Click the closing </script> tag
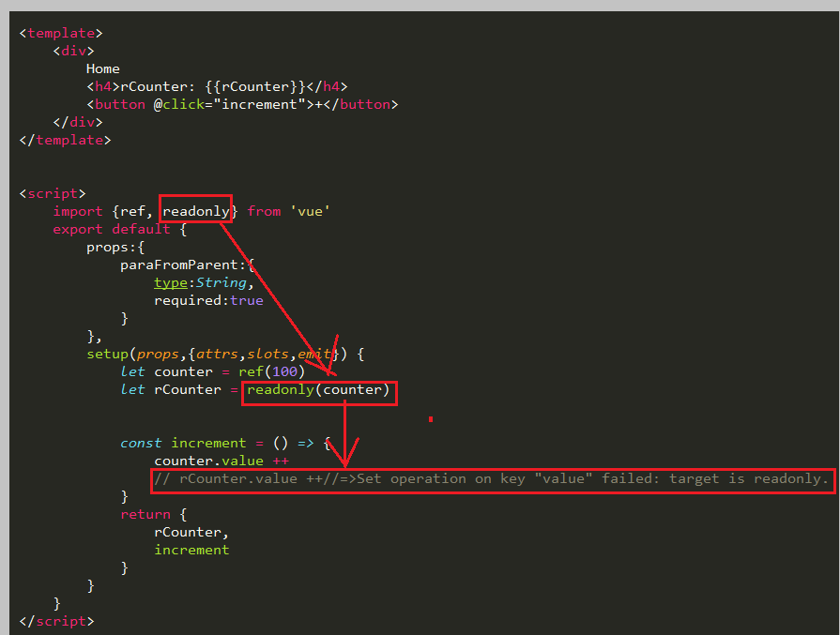The image size is (840, 635). pos(56,621)
